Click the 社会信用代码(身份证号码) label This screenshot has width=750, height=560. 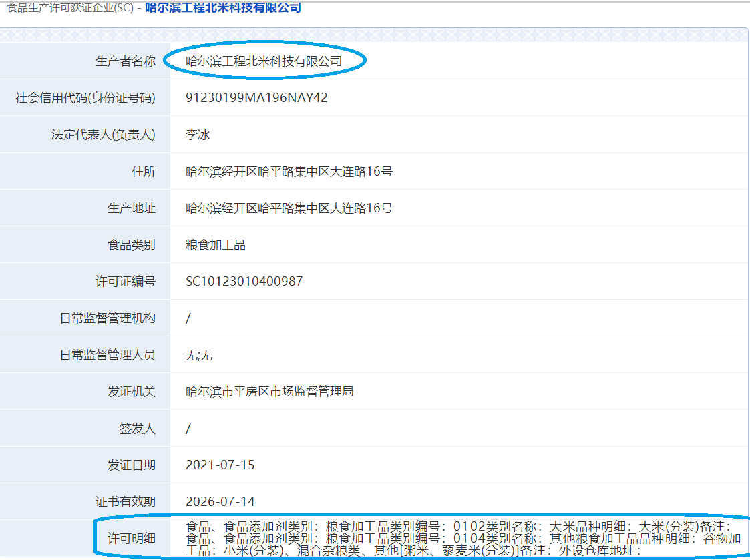click(x=85, y=98)
